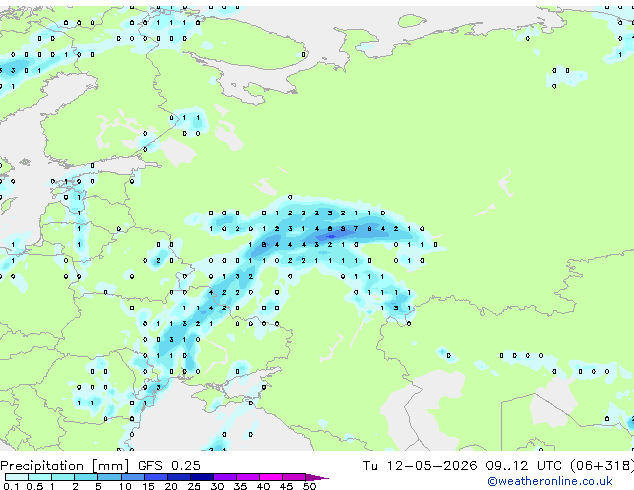
Task: Click the 1–2 mm legend color box
Action: click(x=63, y=477)
